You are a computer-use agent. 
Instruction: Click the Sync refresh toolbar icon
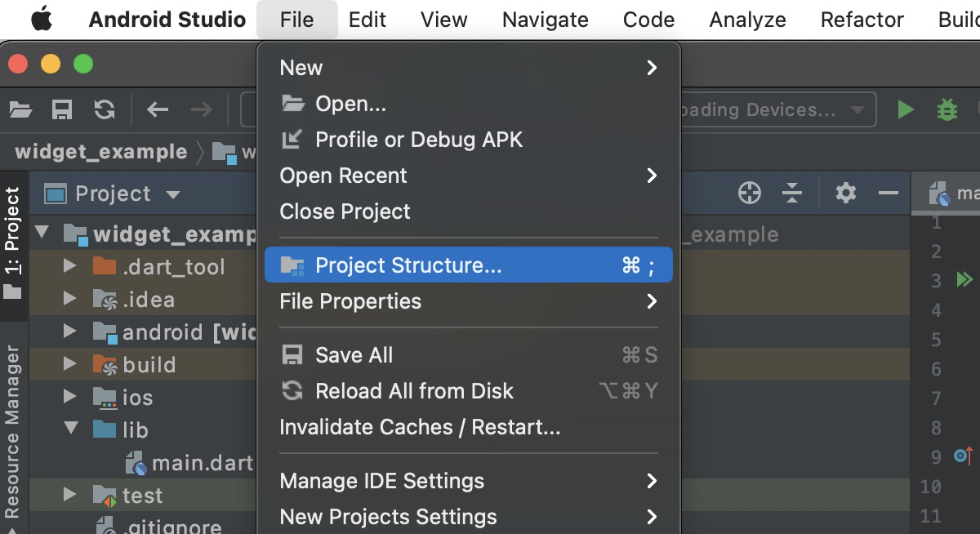pyautogui.click(x=104, y=109)
